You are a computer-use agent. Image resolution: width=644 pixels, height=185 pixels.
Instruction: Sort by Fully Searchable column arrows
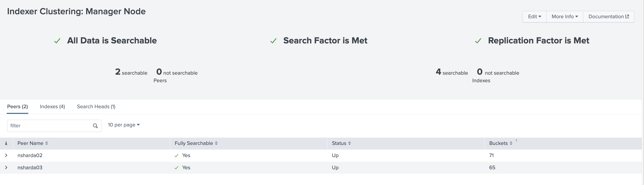pos(216,143)
